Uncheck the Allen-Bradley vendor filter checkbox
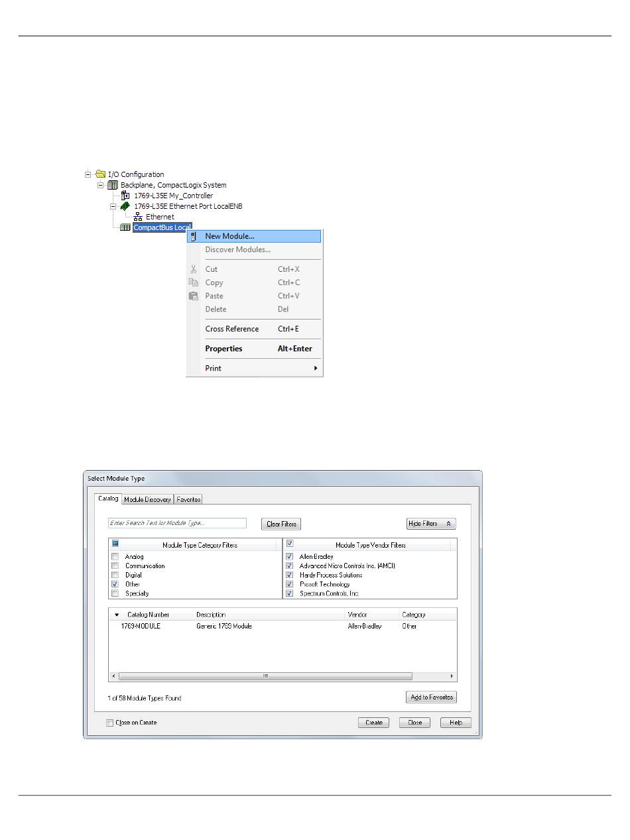 pyautogui.click(x=289, y=557)
